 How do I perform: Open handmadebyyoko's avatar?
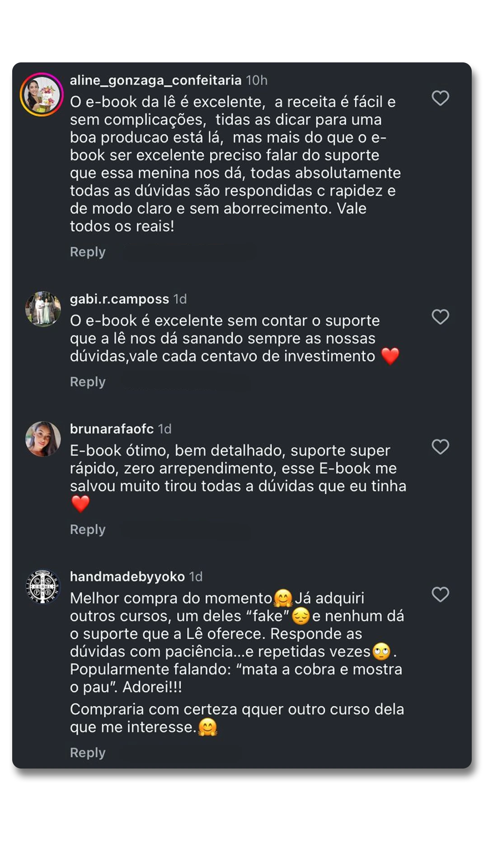click(x=43, y=586)
